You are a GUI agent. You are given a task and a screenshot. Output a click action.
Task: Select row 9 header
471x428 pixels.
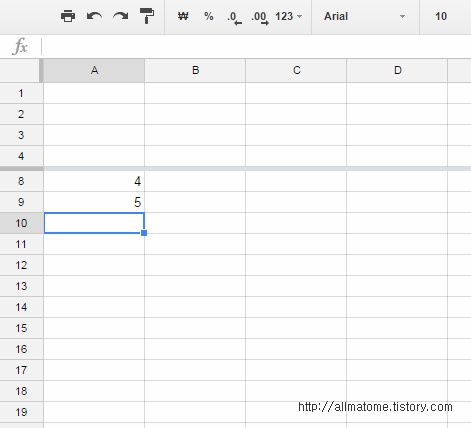pos(21,202)
